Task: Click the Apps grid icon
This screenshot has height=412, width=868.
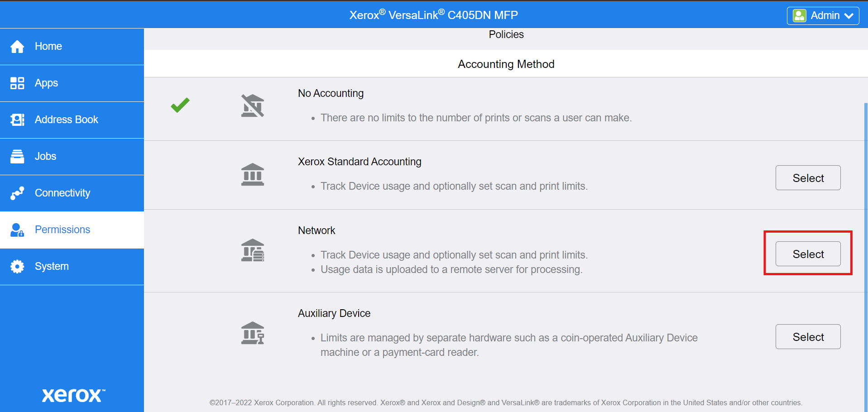Action: pos(17,83)
